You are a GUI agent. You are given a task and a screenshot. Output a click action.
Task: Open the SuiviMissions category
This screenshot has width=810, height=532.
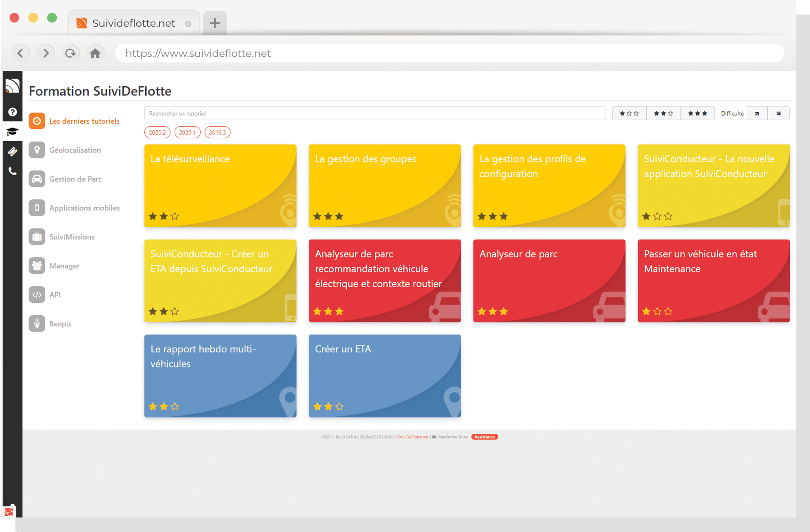tap(72, 237)
